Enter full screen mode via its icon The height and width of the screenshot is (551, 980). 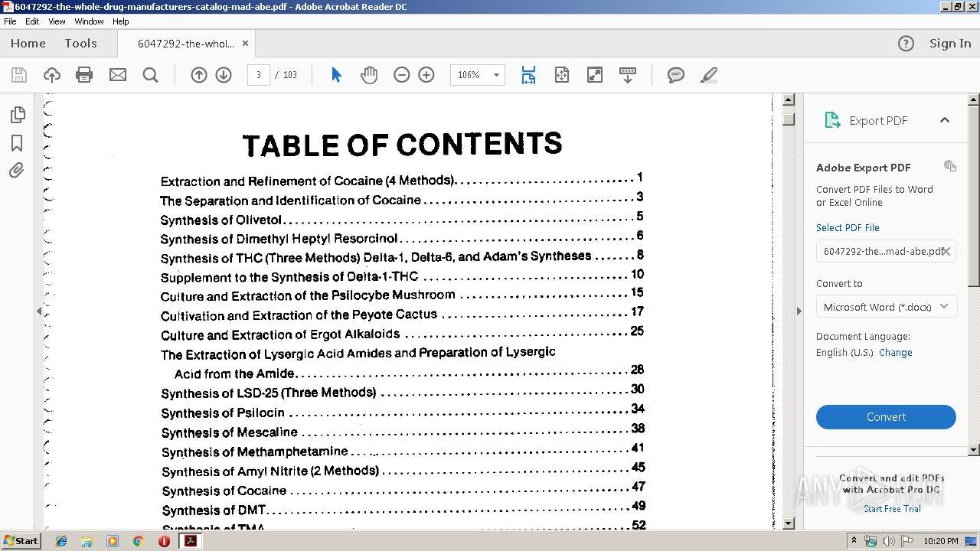(x=595, y=75)
